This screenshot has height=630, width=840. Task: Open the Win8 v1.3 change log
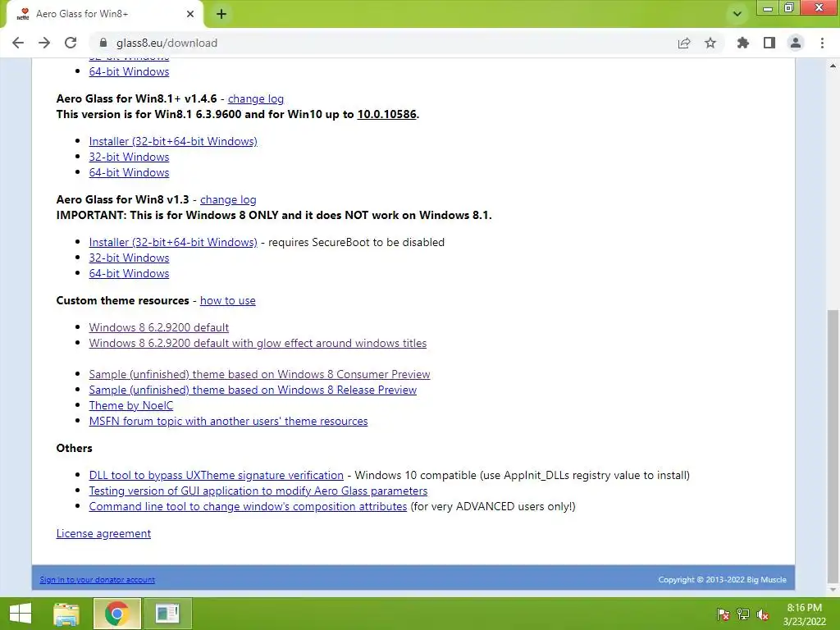tap(228, 199)
